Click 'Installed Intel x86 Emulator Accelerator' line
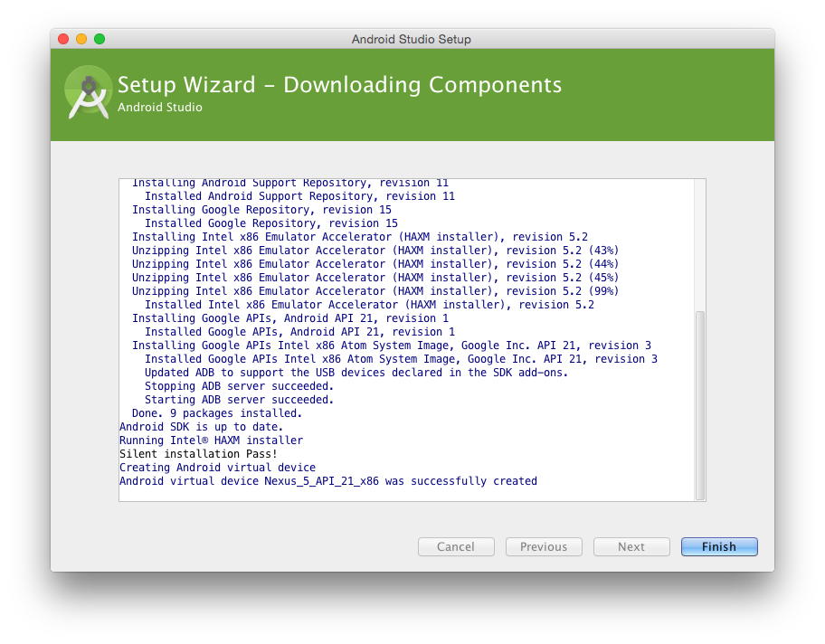Viewport: 825px width, 644px height. click(369, 305)
